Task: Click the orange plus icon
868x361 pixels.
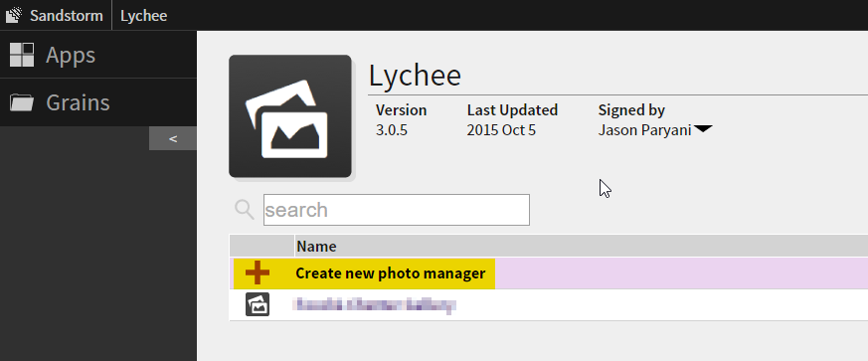Action: click(x=258, y=272)
